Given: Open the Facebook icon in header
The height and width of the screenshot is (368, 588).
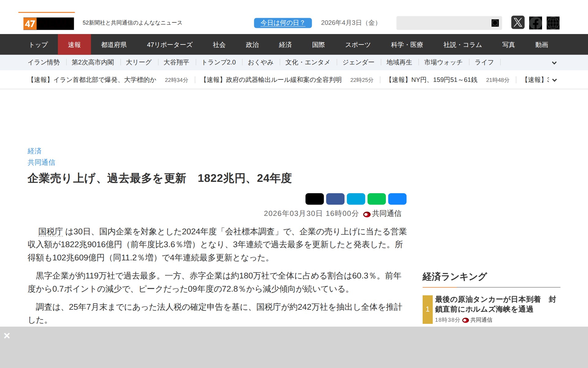Looking at the screenshot, I should [535, 23].
